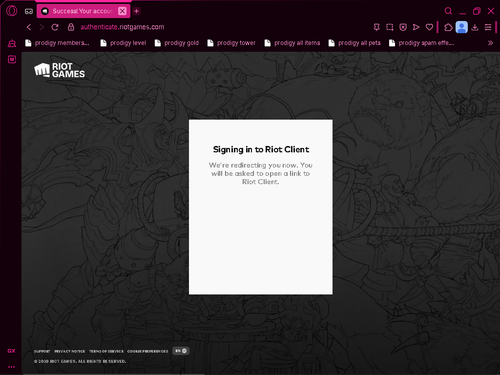The height and width of the screenshot is (375, 500).
Task: Open the 'prodigy level' bookmark
Action: (123, 43)
